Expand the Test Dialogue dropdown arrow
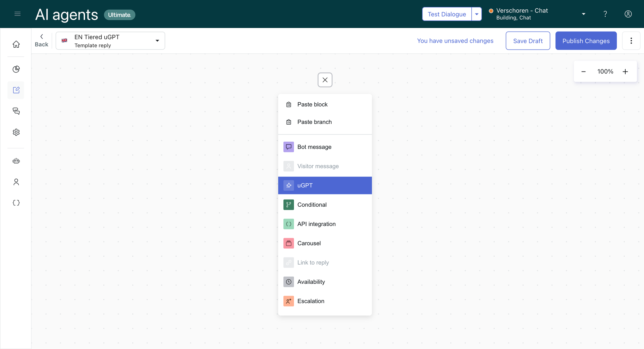Viewport: 644px width, 349px height. click(477, 14)
